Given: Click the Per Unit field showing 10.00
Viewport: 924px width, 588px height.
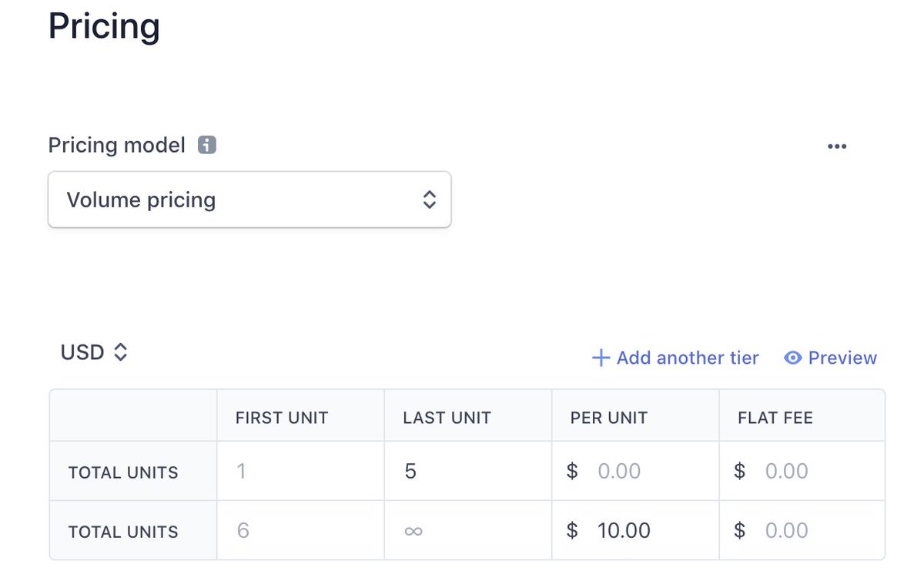Looking at the screenshot, I should point(635,530).
